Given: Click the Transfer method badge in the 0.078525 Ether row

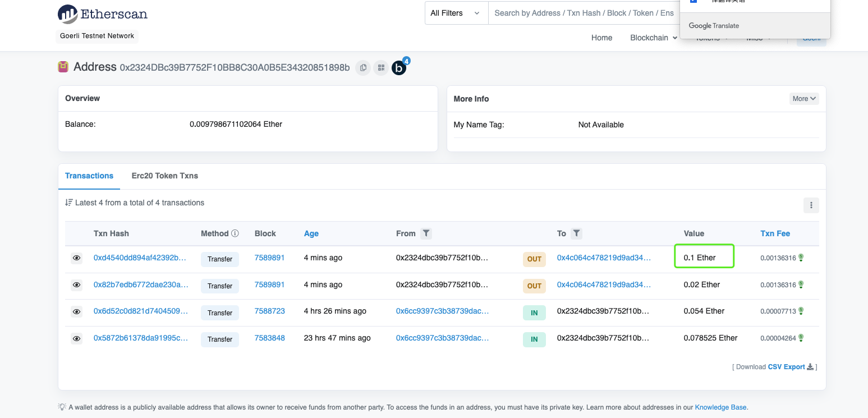Looking at the screenshot, I should click(220, 339).
